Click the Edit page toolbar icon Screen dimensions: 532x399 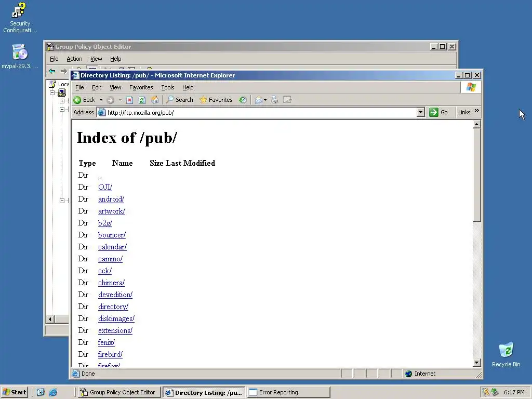pos(287,99)
